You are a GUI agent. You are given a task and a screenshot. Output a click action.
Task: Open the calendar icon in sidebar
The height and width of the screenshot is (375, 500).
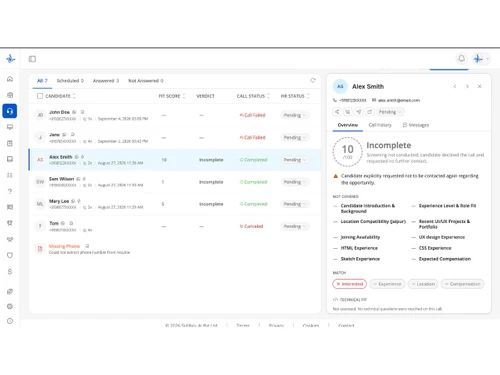pos(10,143)
